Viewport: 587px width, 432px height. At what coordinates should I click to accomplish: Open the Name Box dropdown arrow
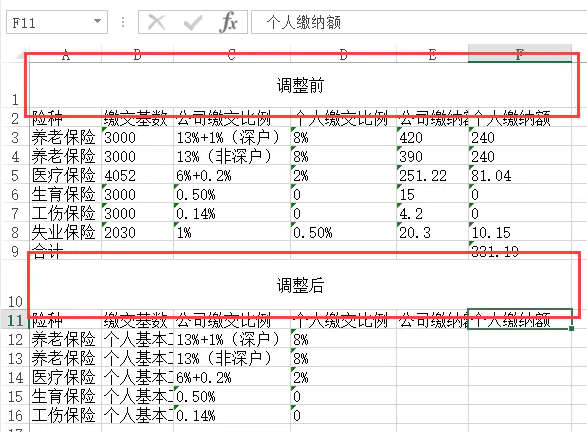point(98,21)
